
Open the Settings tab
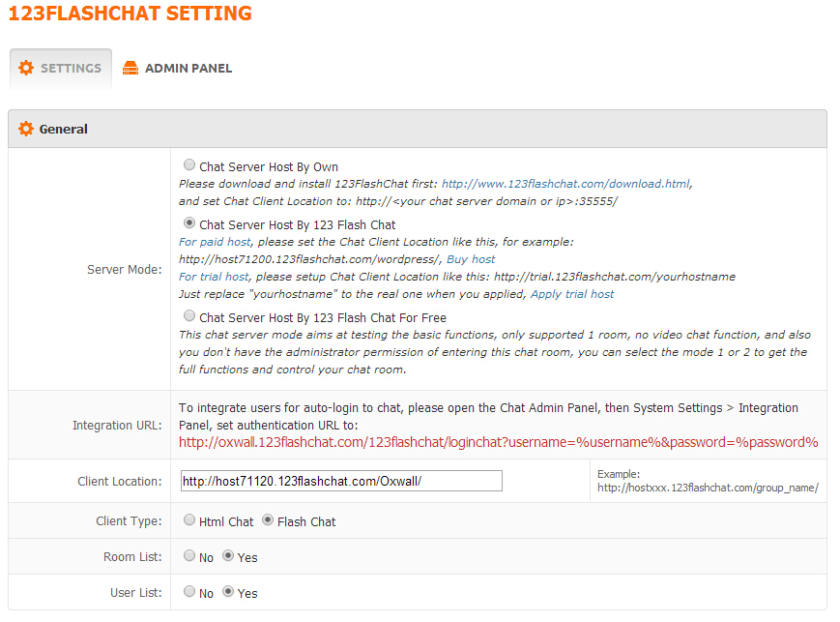(x=70, y=69)
